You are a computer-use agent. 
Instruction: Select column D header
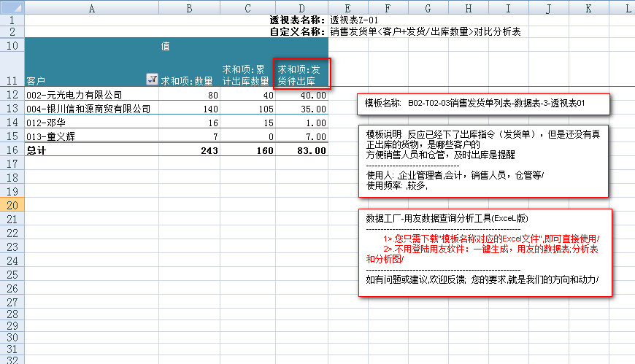click(301, 7)
